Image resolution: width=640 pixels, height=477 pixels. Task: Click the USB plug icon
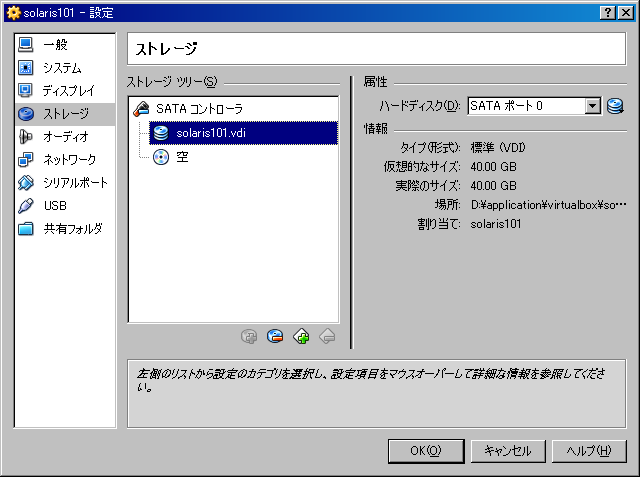[26, 206]
